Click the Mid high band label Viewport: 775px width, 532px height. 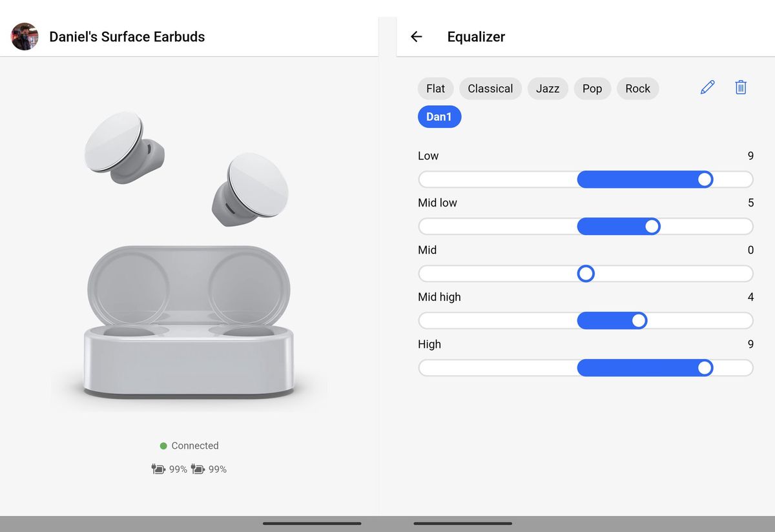[x=439, y=297]
